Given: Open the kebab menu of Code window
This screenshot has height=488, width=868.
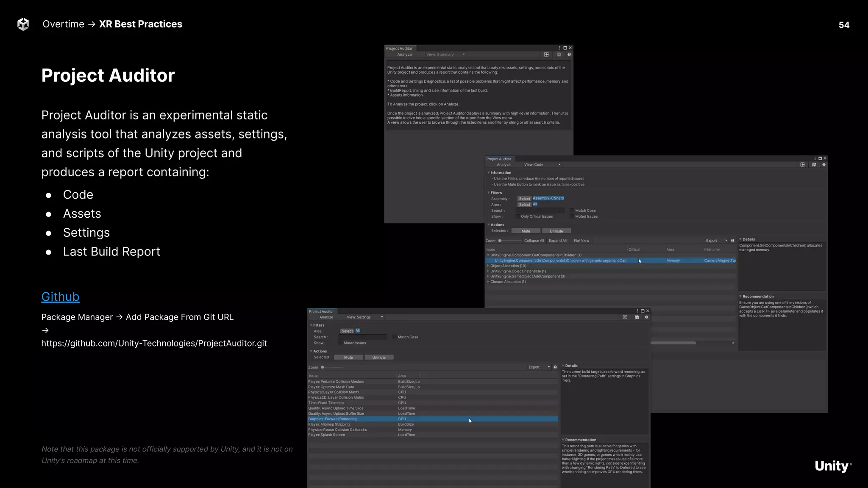Looking at the screenshot, I should [x=815, y=158].
